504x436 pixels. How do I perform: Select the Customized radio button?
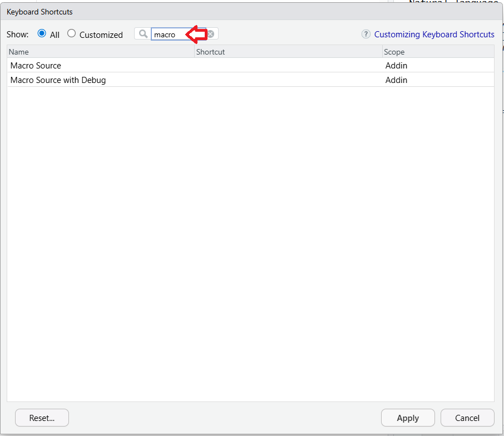71,33
